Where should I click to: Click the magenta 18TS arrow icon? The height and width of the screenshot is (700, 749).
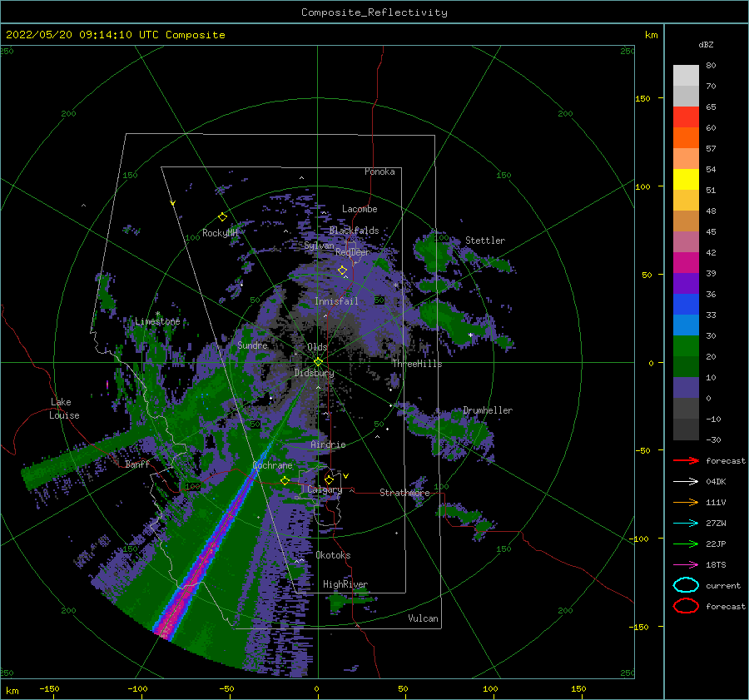tap(686, 565)
